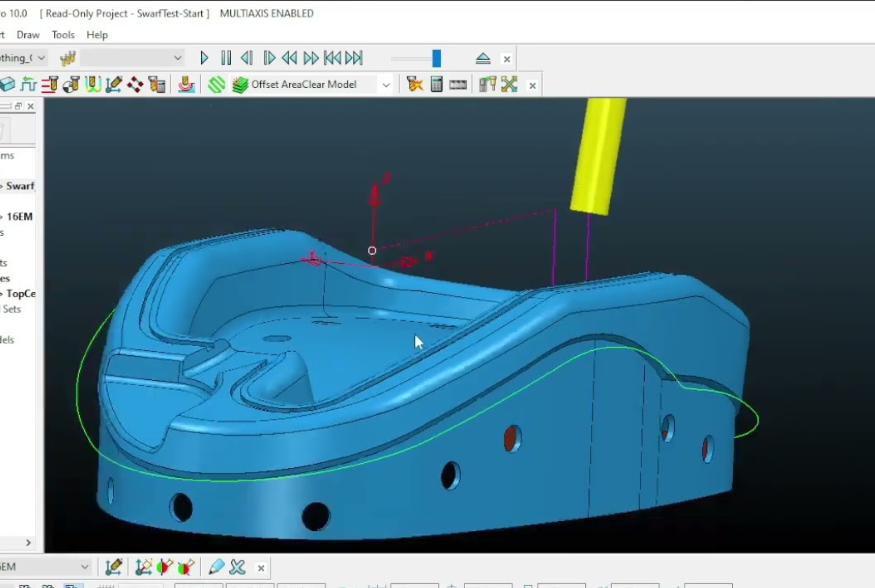Play the toolpath simulation

[204, 58]
